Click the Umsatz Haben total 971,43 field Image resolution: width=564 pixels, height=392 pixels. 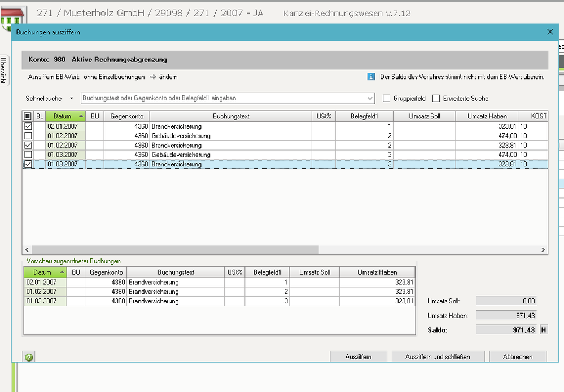pos(506,315)
